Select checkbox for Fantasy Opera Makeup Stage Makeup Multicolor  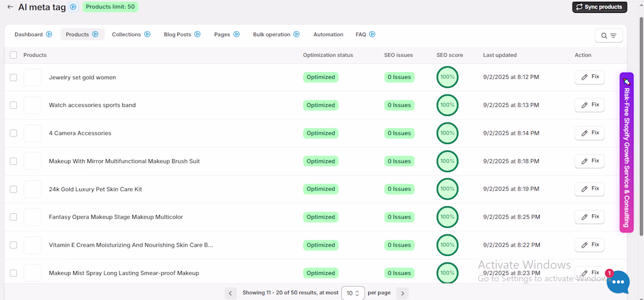(13, 217)
